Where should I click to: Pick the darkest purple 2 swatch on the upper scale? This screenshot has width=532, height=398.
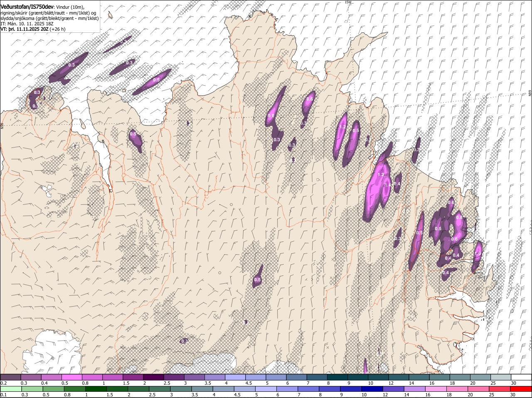153,377
